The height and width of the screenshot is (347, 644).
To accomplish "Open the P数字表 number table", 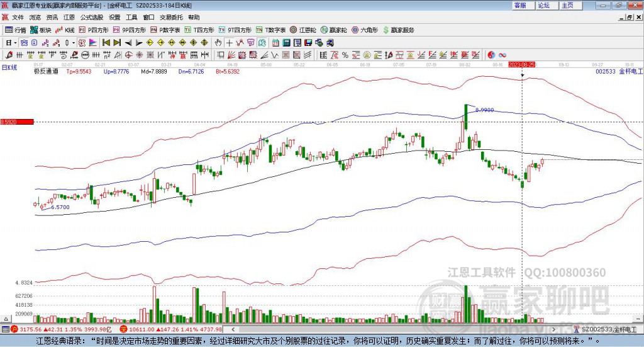I will point(165,30).
